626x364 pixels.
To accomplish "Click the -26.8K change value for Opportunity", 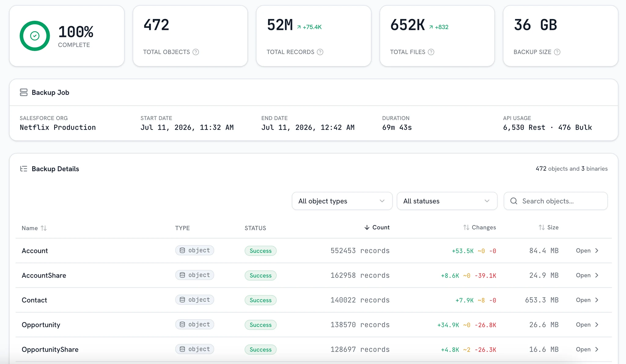I will [485, 325].
